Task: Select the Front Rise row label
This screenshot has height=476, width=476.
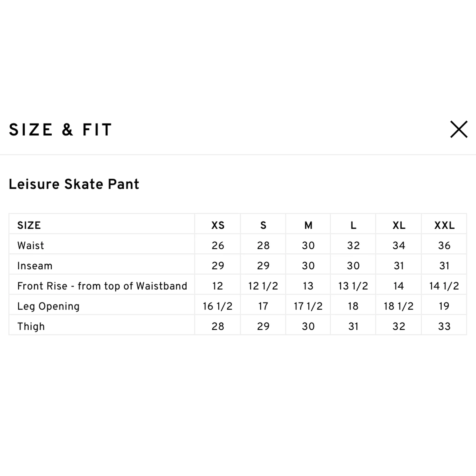Action: [x=102, y=286]
